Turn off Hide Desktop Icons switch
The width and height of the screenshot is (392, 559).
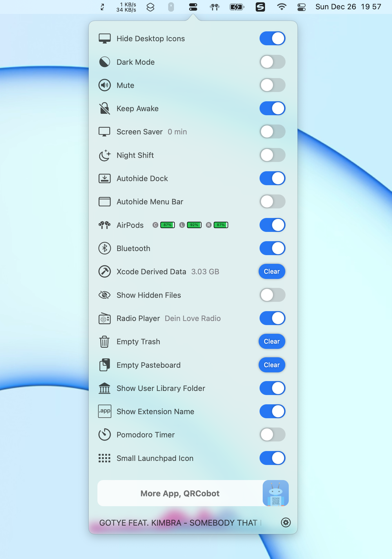(272, 38)
